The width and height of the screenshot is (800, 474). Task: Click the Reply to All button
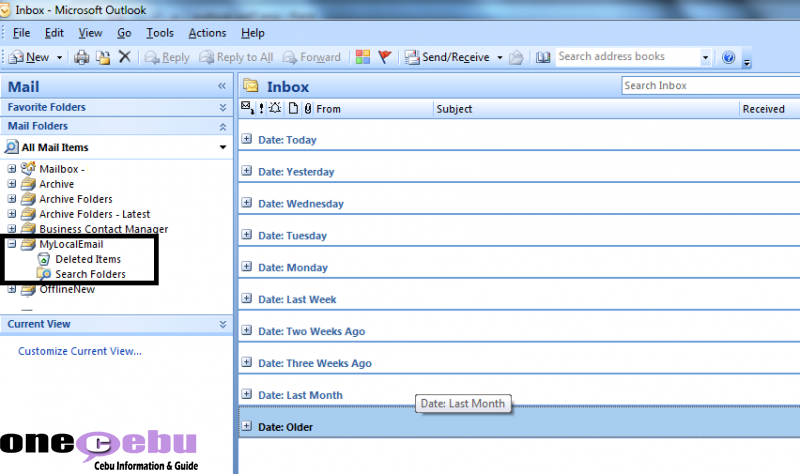point(236,57)
